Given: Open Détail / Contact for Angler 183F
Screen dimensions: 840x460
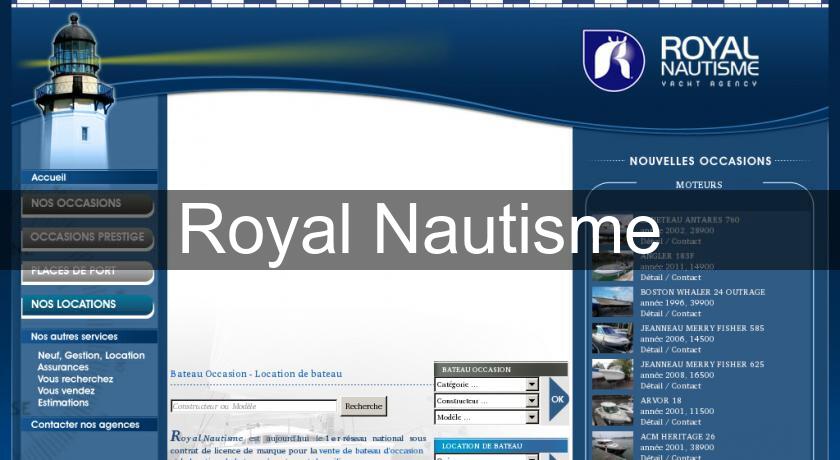Looking at the screenshot, I should (670, 277).
